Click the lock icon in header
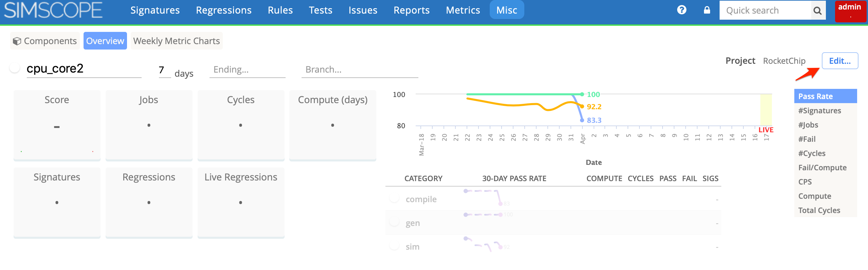The width and height of the screenshot is (868, 270). pyautogui.click(x=707, y=10)
